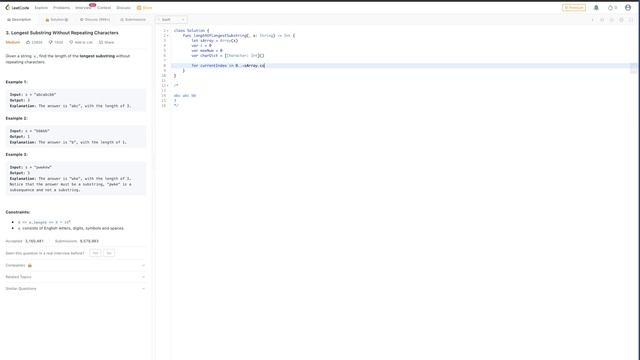Click the 'var maxNum = 0' line

click(x=207, y=51)
